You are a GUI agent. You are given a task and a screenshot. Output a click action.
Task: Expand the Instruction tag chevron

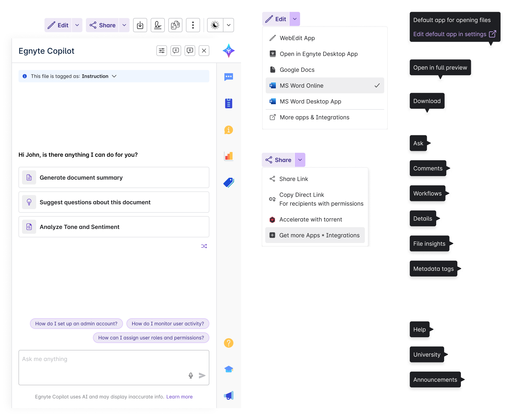tap(114, 76)
